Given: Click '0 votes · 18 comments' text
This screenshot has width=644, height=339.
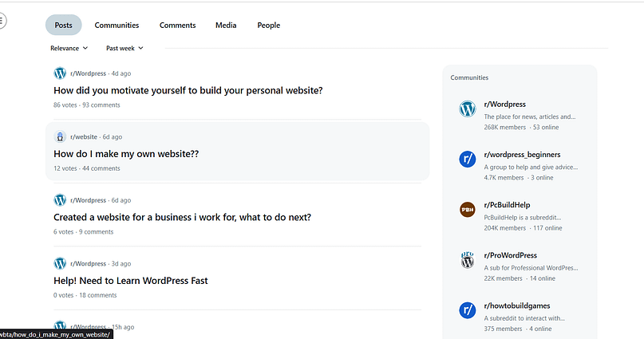Looking at the screenshot, I should click(x=85, y=295).
